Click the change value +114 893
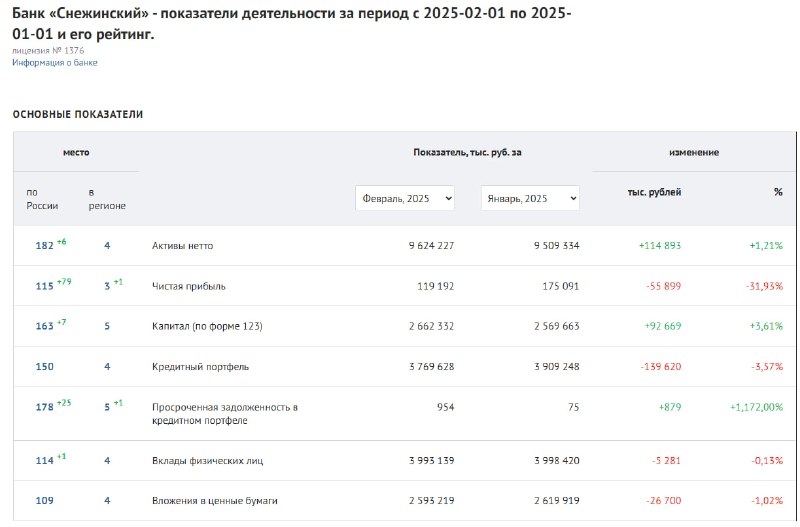The height and width of the screenshot is (527, 800). coord(660,245)
